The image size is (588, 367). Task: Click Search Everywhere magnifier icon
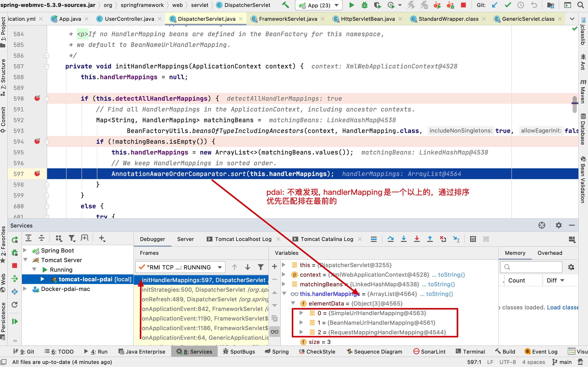(581, 5)
